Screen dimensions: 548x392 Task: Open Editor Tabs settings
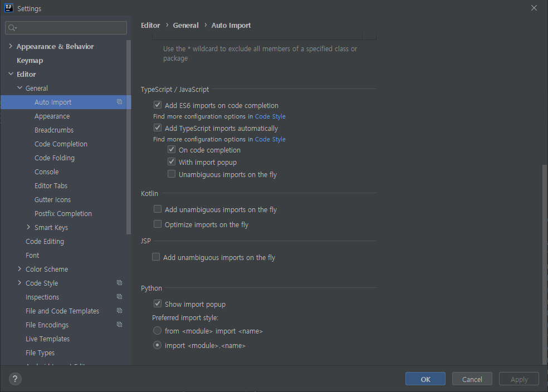(51, 186)
